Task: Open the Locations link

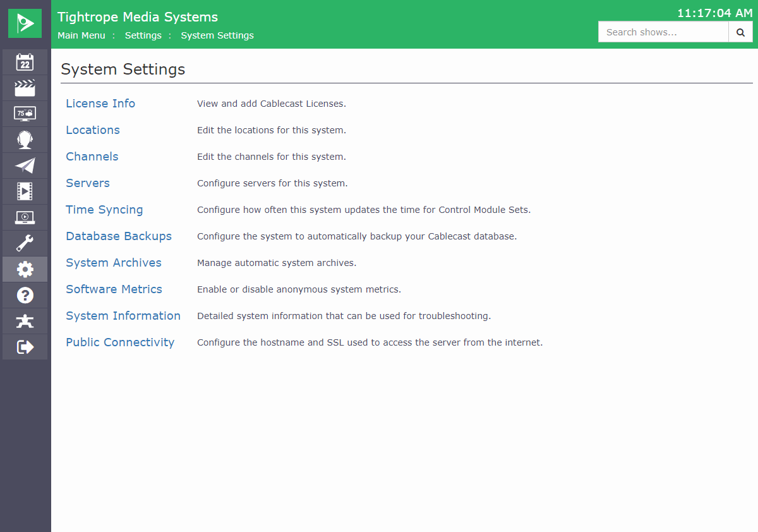Action: point(93,130)
